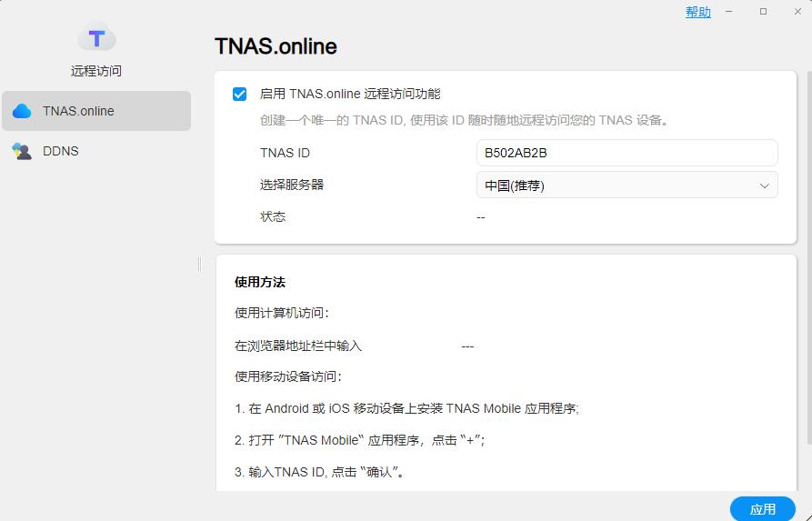Click the 应用 button
This screenshot has height=521, width=812.
click(x=762, y=509)
